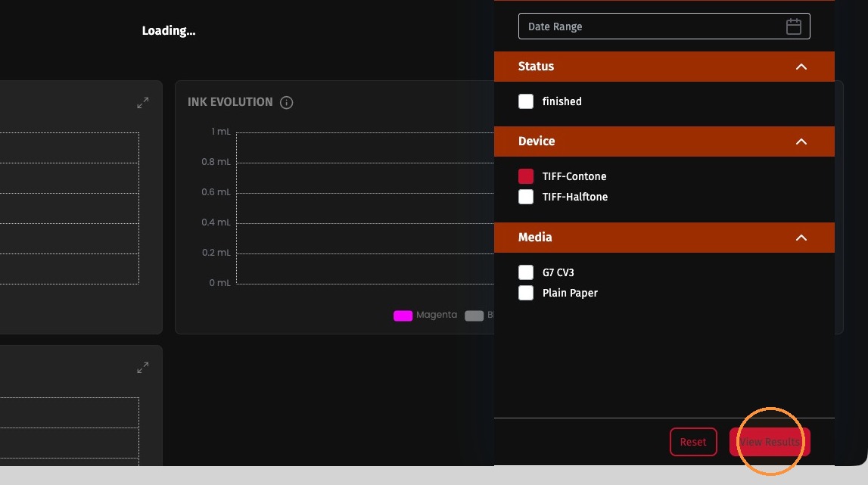The width and height of the screenshot is (868, 485).
Task: Check the finished status checkbox
Action: point(526,101)
